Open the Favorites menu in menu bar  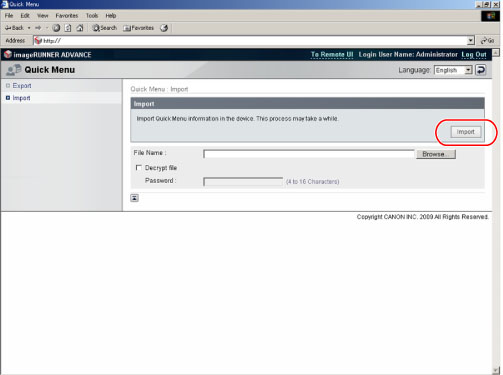(67, 16)
